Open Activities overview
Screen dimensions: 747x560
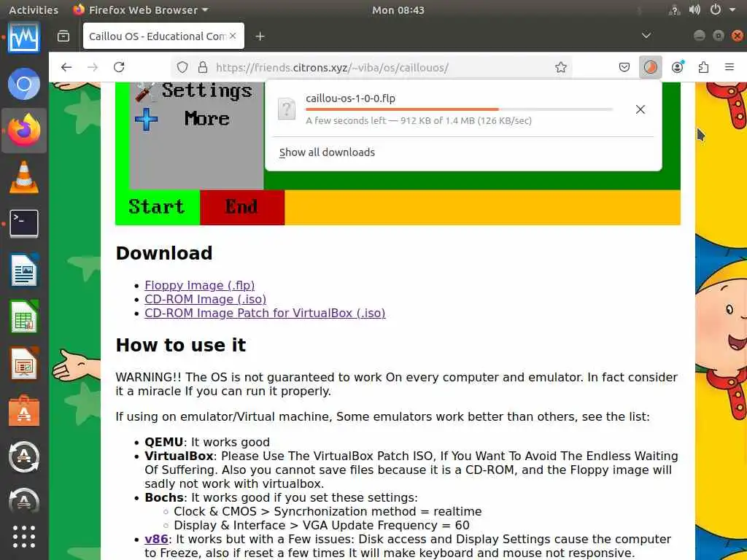pyautogui.click(x=34, y=9)
